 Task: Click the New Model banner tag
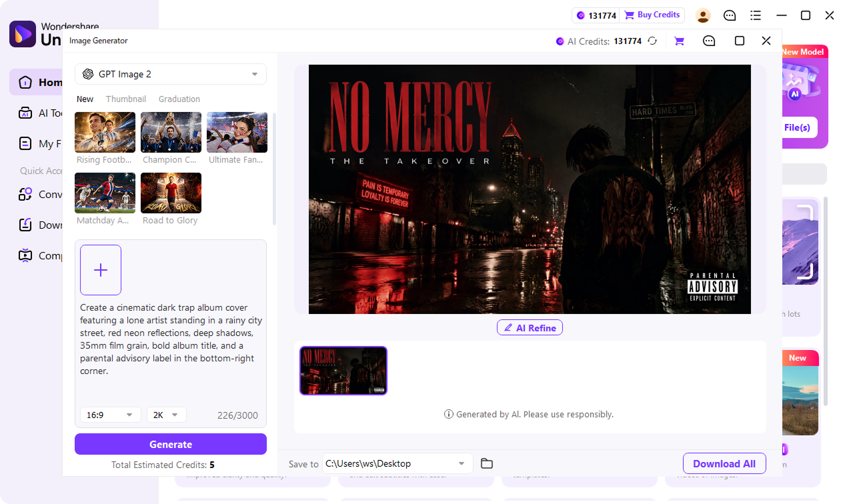(x=803, y=51)
